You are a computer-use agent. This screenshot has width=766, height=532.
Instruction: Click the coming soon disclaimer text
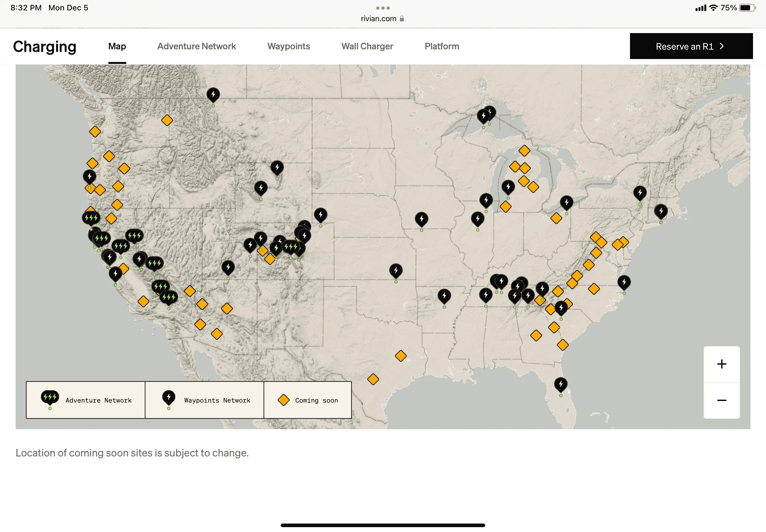coord(132,453)
